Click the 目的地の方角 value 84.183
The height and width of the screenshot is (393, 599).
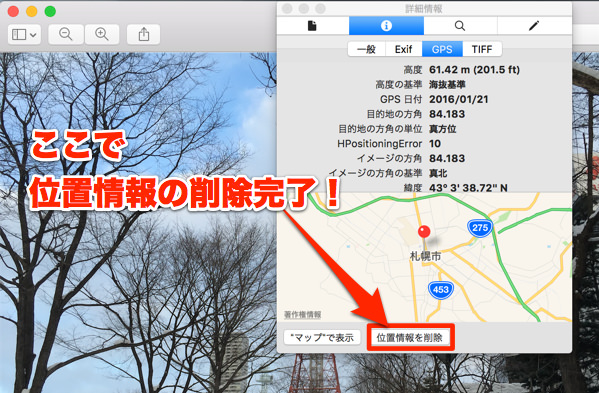pyautogui.click(x=447, y=114)
